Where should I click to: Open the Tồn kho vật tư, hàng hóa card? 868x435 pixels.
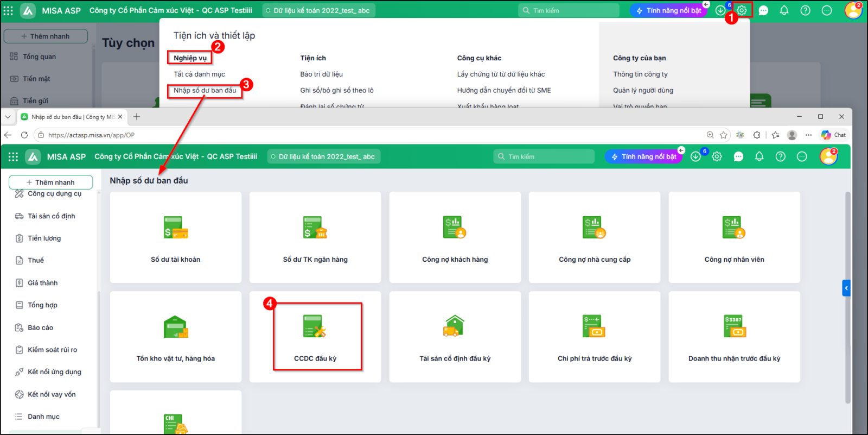click(x=176, y=337)
